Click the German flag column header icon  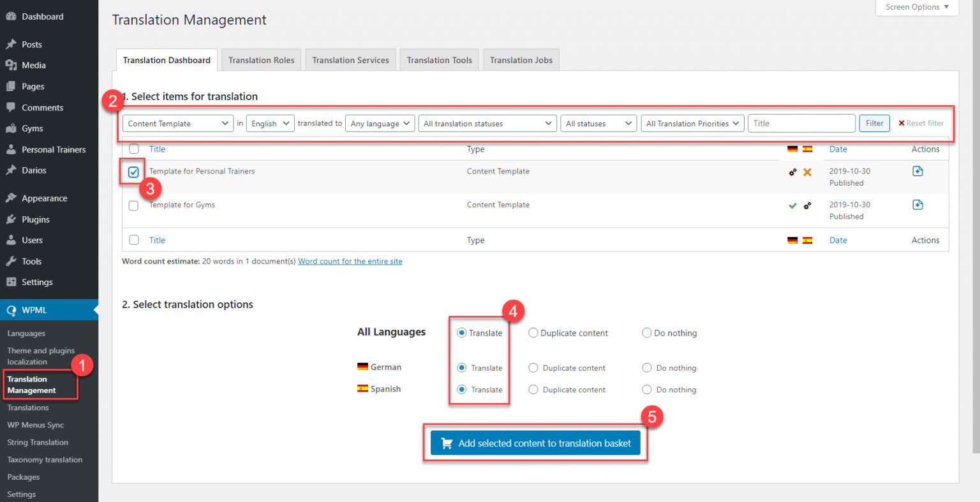[x=792, y=149]
